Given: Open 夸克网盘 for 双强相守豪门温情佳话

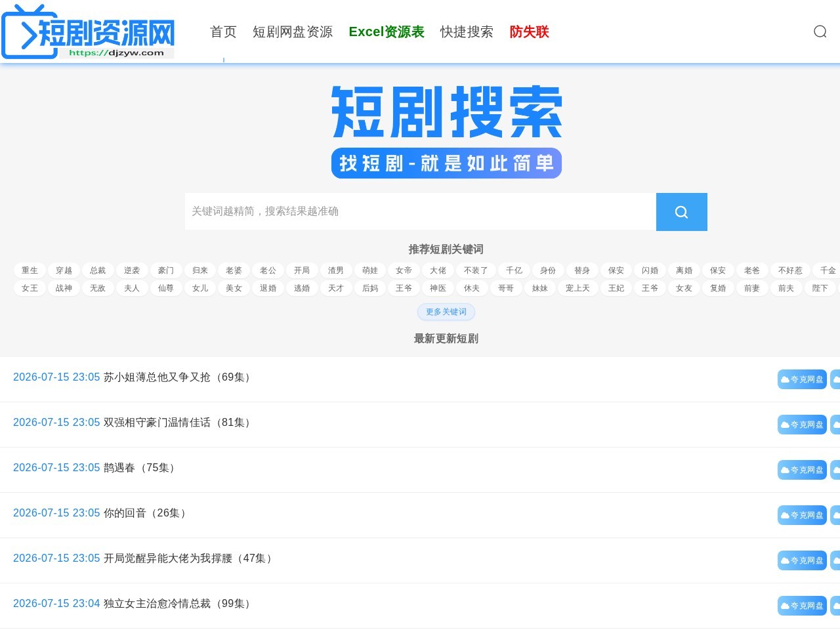Looking at the screenshot, I should [802, 425].
